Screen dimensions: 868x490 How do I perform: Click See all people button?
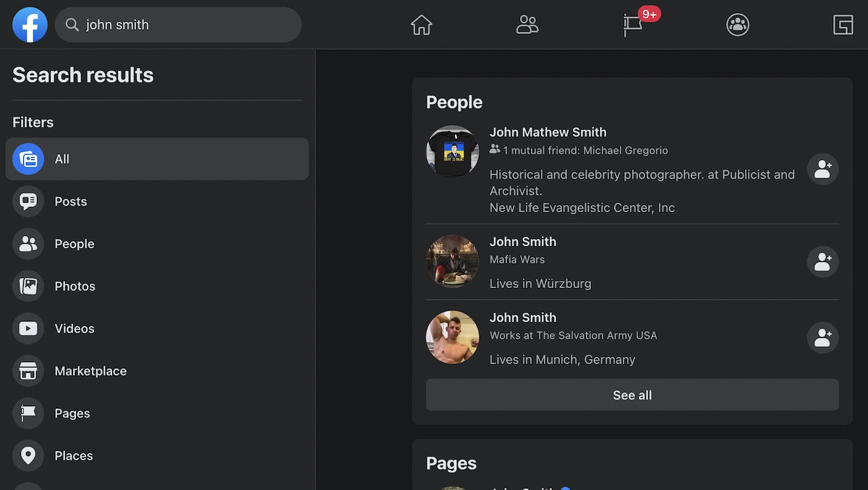pos(631,395)
